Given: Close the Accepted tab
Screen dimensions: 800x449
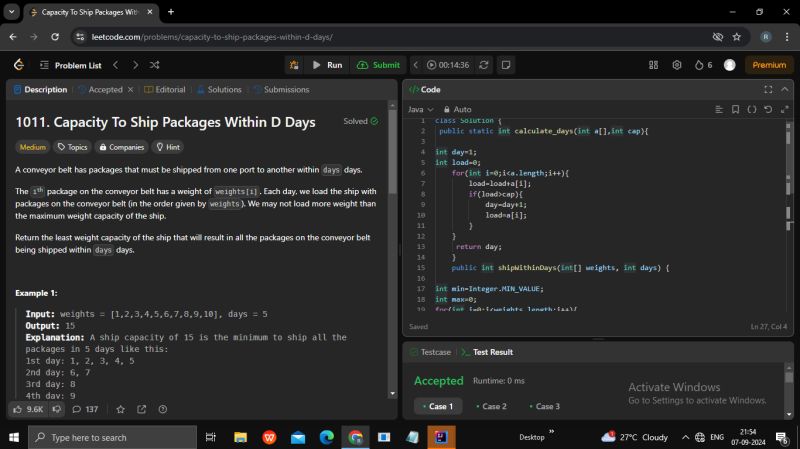Looking at the screenshot, I should (131, 89).
